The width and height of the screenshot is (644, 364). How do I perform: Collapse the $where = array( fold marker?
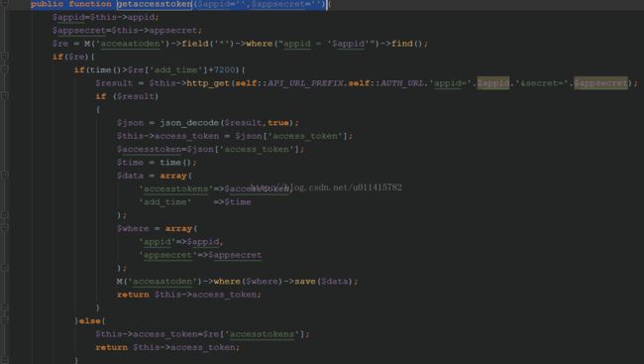[x=4, y=228]
